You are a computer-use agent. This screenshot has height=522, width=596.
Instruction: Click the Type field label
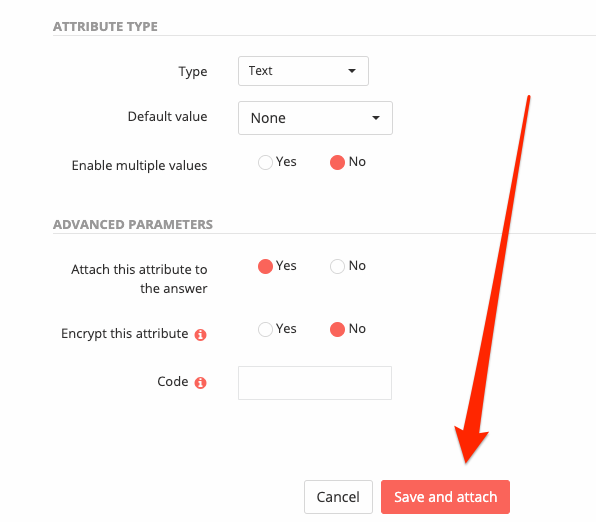tap(193, 72)
